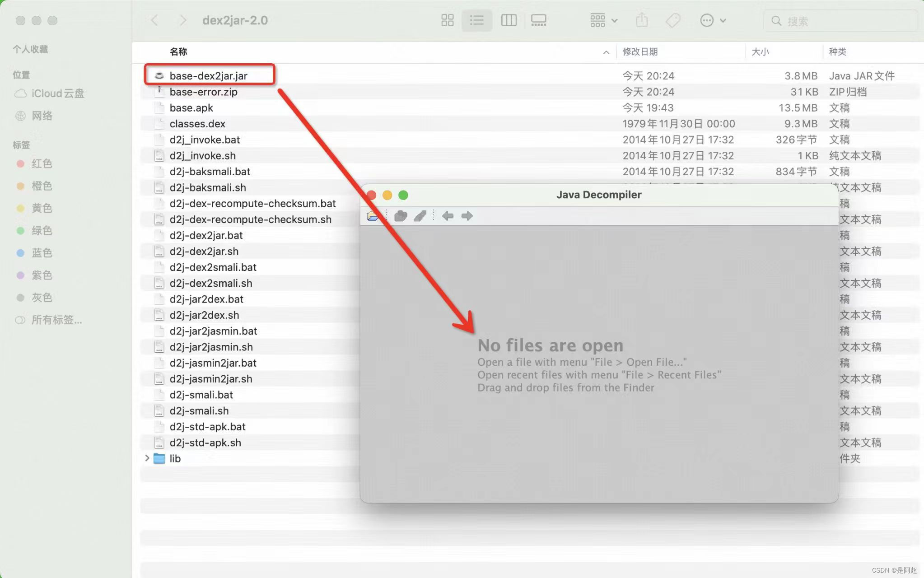Sort by 修改日期 column header
This screenshot has width=924, height=578.
click(x=640, y=51)
